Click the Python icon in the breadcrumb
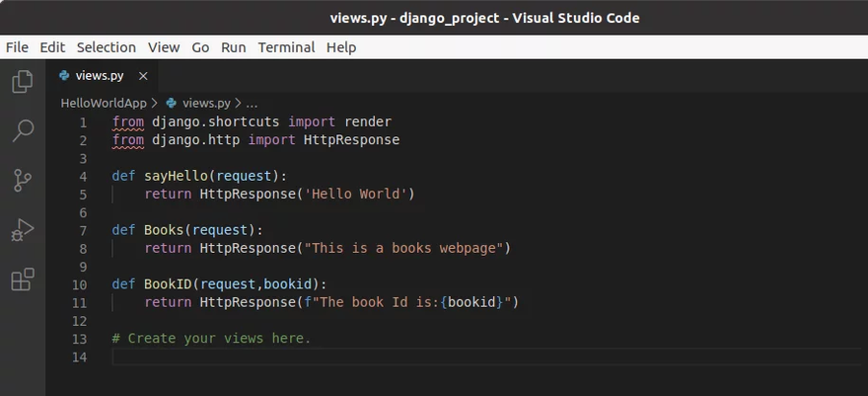 172,103
